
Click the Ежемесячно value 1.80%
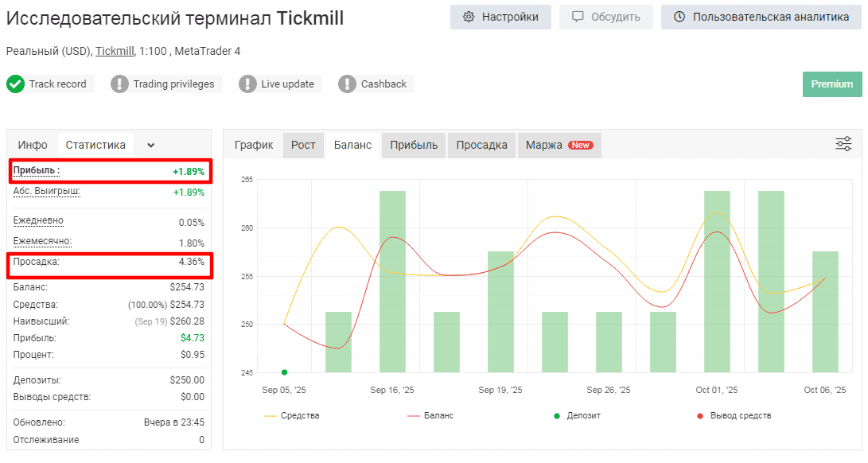click(192, 243)
